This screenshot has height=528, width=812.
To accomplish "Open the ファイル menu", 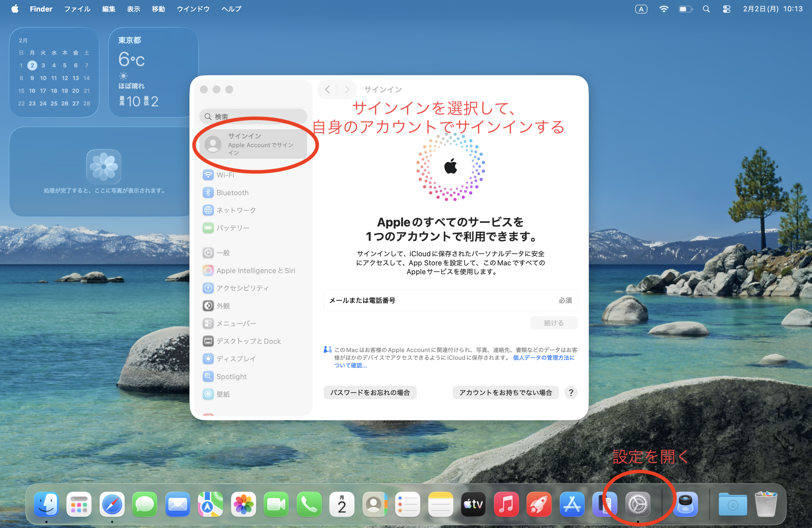I will point(77,9).
